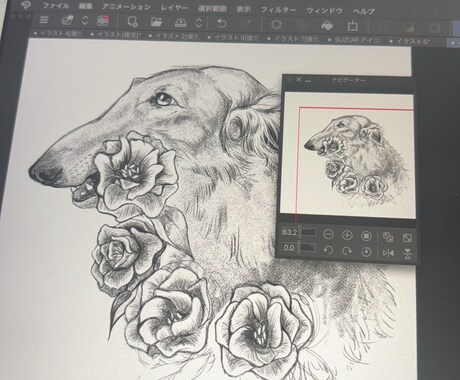
Task: Open the アニメーション menu
Action: point(126,7)
